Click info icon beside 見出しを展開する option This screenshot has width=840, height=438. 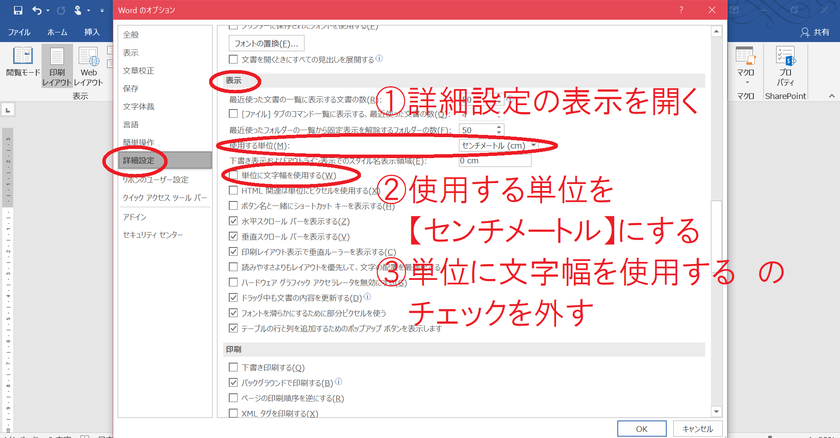[x=379, y=58]
